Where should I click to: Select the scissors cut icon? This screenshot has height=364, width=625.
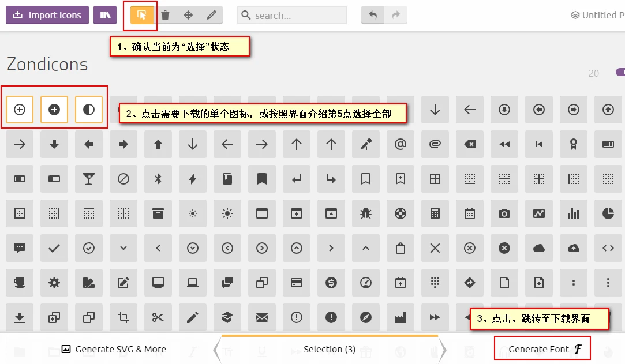pos(158,317)
